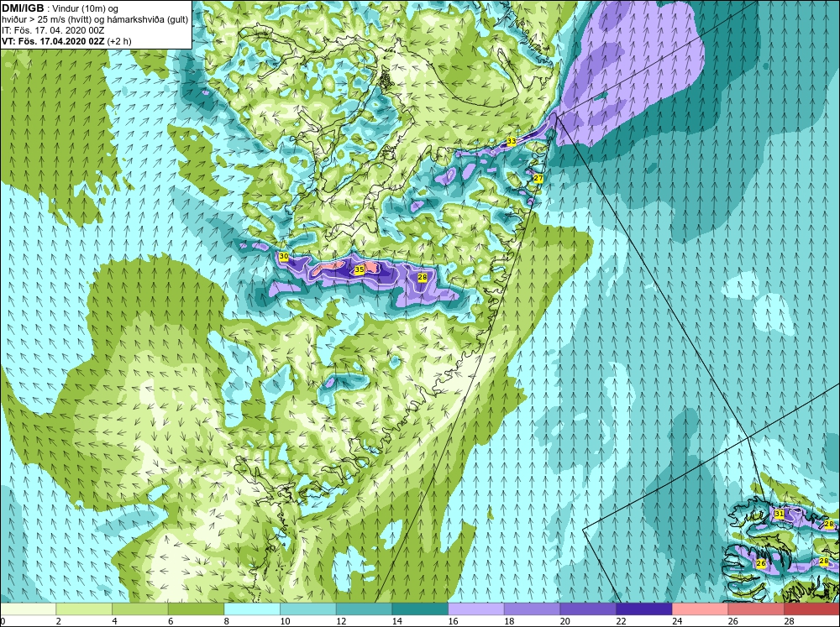Pick the 20–22 m/s violet legend swatch

[588, 609]
